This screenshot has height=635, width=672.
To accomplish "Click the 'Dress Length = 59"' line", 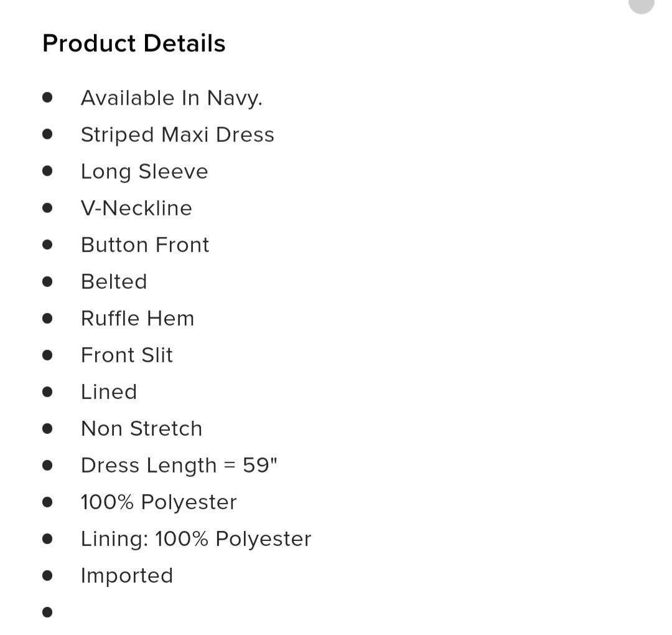I will [179, 465].
